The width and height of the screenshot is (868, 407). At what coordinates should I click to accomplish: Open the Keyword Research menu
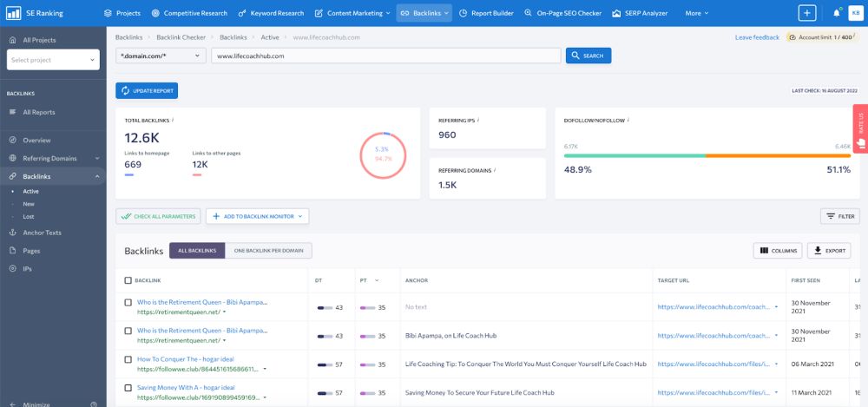(271, 13)
